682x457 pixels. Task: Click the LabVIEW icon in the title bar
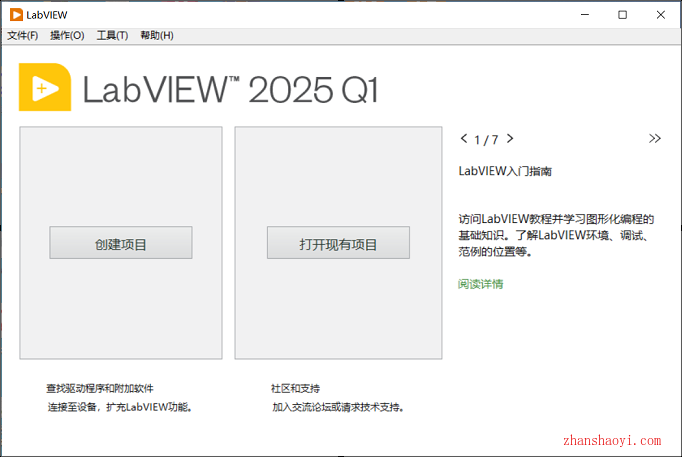click(16, 15)
